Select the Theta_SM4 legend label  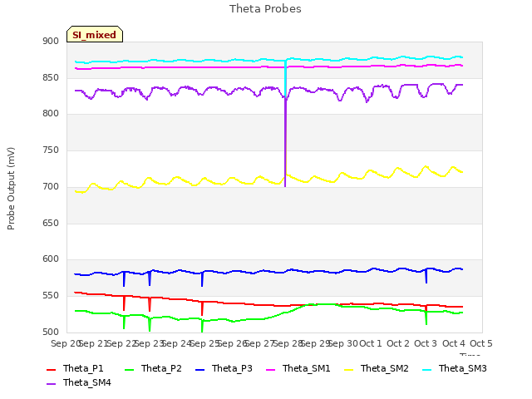click(87, 382)
